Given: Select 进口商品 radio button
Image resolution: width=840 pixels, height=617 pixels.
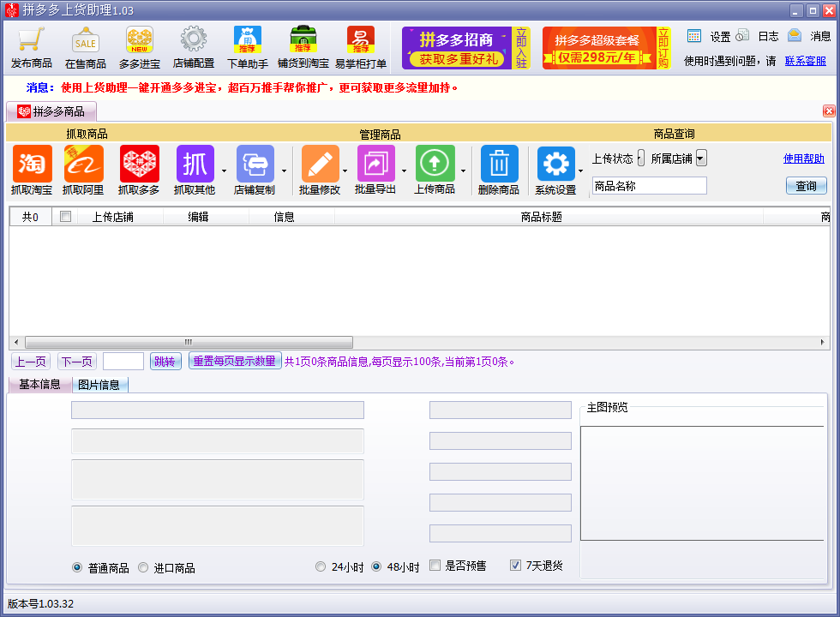Looking at the screenshot, I should [x=143, y=567].
